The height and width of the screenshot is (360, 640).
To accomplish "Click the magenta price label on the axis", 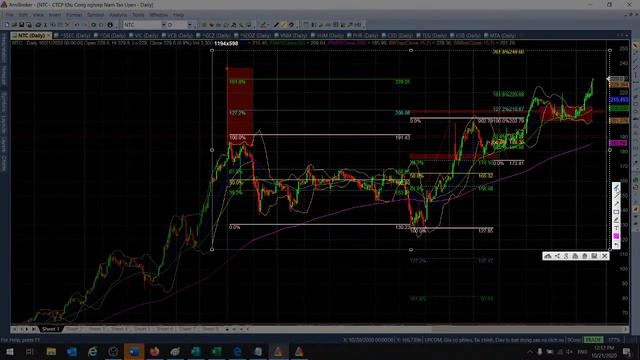I will point(618,143).
